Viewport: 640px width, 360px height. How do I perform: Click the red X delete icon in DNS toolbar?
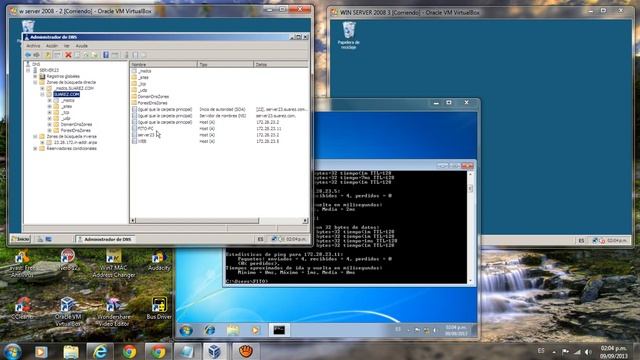[x=68, y=55]
